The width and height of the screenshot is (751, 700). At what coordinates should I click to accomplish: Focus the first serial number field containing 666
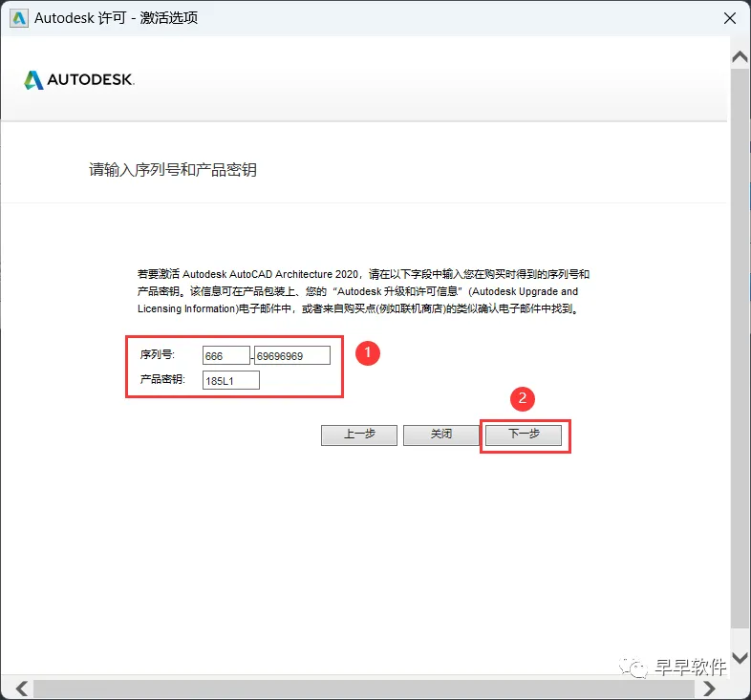(226, 356)
